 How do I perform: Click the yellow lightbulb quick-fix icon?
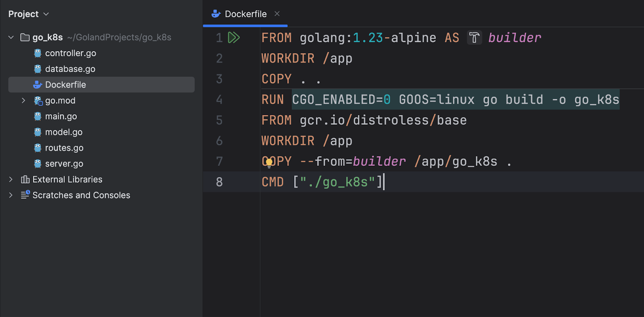(x=269, y=163)
